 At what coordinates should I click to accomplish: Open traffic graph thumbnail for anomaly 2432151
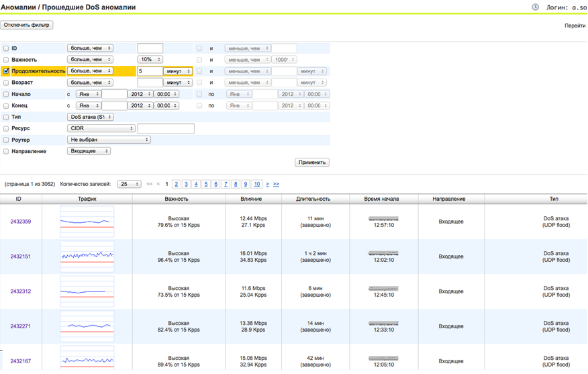pos(87,256)
